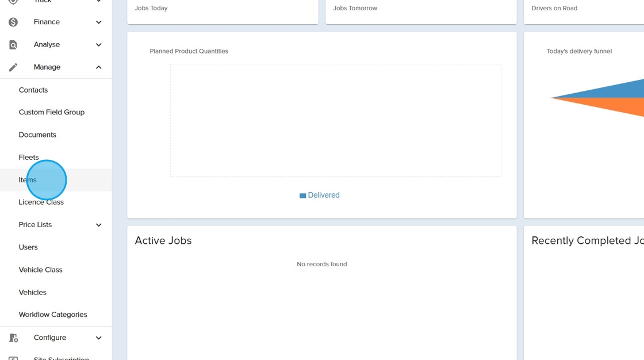
Task: Open the Items menu entry
Action: 28,180
